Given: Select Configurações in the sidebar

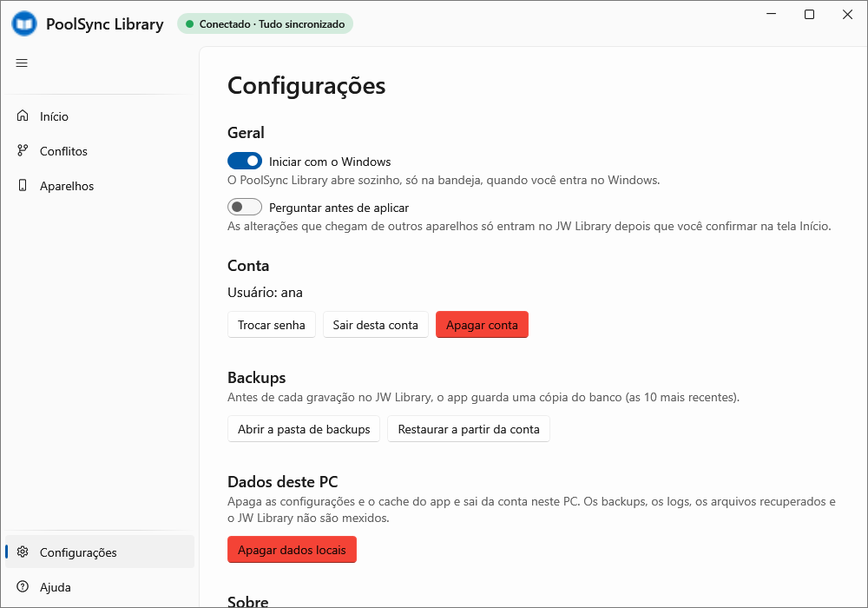Looking at the screenshot, I should [x=100, y=552].
